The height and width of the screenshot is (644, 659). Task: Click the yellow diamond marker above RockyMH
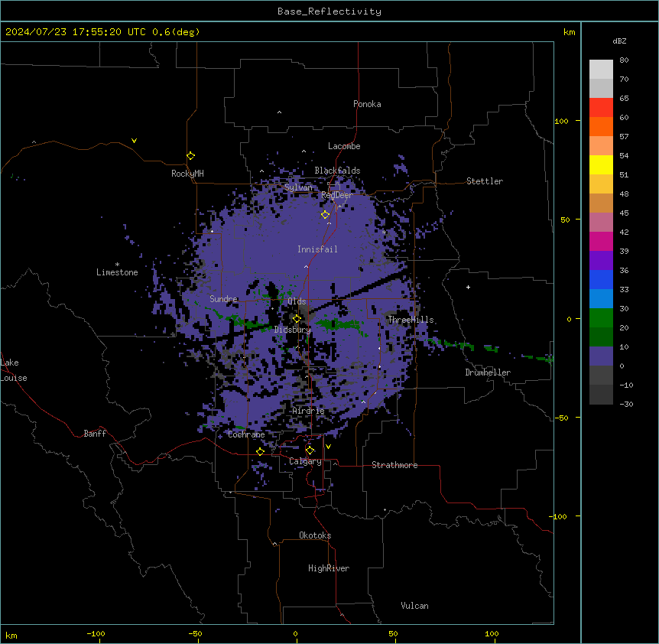[190, 156]
